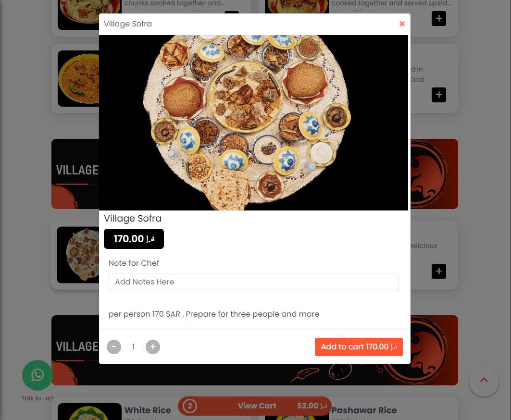Increase quantity with the plus button
Viewport: 511px width, 420px height.
click(152, 346)
